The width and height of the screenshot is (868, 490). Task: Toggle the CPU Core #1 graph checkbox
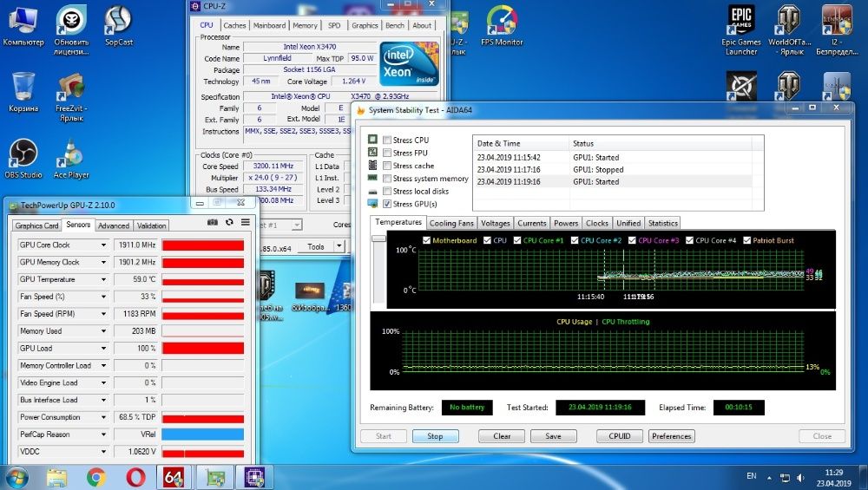pos(517,240)
